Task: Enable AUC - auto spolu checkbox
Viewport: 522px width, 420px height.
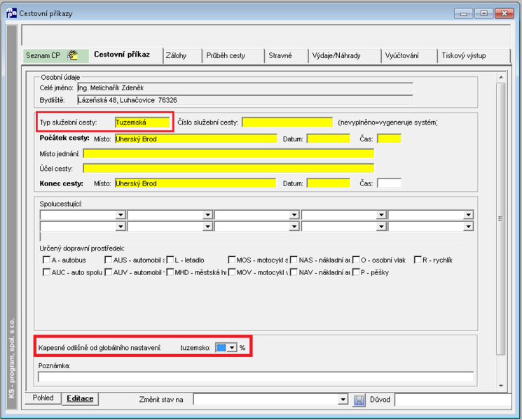Action: click(47, 272)
